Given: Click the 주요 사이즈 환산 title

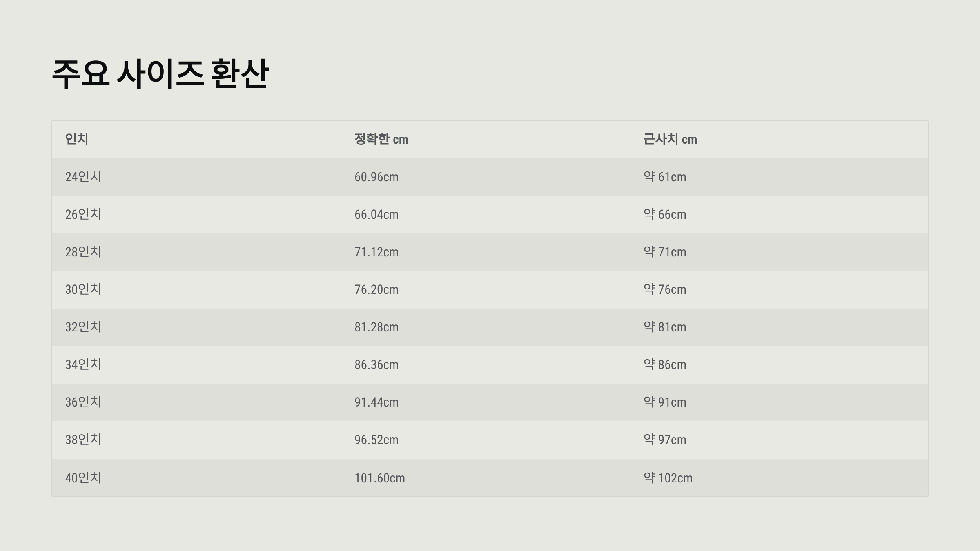Looking at the screenshot, I should (160, 74).
